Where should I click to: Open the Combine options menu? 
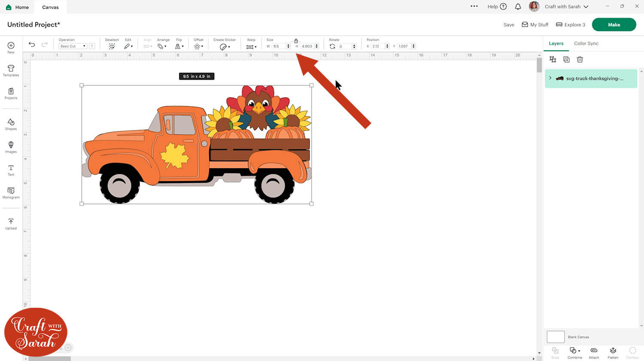(x=574, y=352)
